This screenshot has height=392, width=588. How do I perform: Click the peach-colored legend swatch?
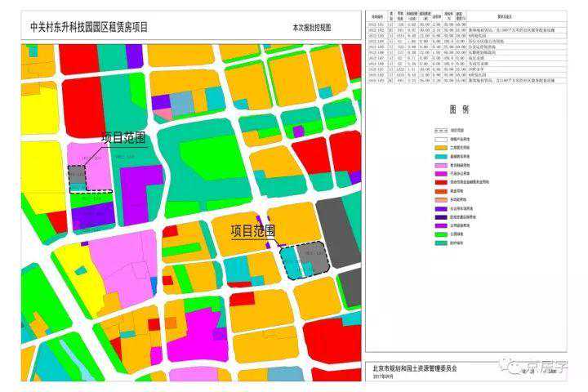pos(442,200)
